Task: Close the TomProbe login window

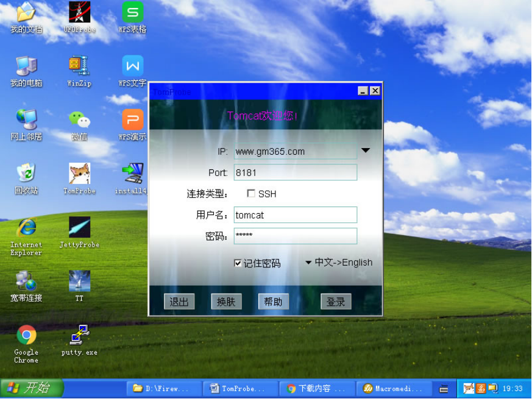Action: pyautogui.click(x=375, y=91)
